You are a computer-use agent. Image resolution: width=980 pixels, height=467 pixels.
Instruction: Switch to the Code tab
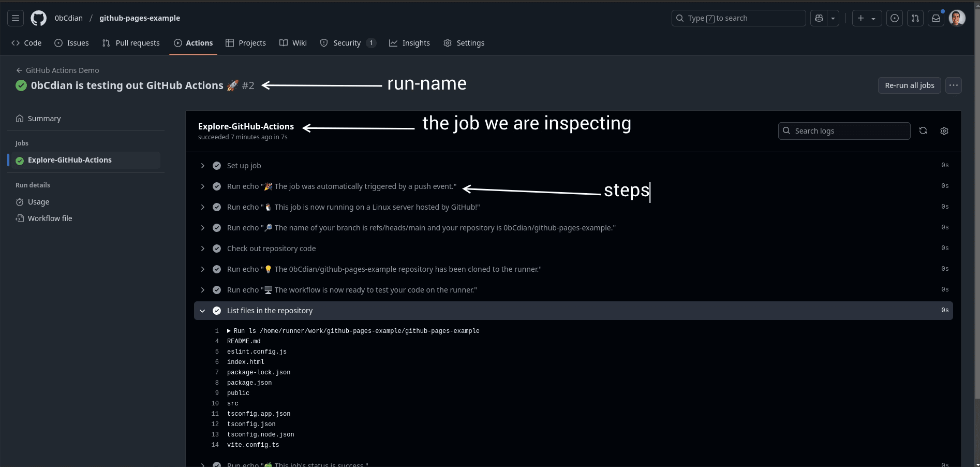(26, 43)
